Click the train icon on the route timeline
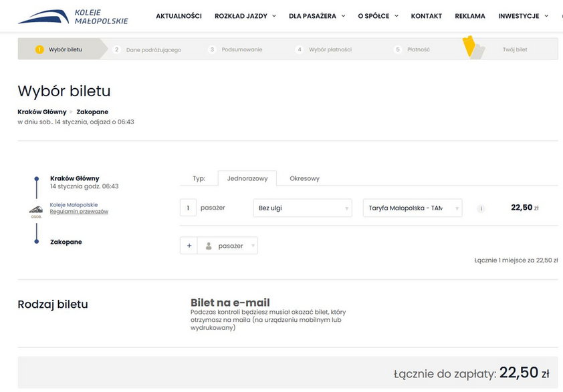Screen dimensions: 563x392 tap(36, 209)
